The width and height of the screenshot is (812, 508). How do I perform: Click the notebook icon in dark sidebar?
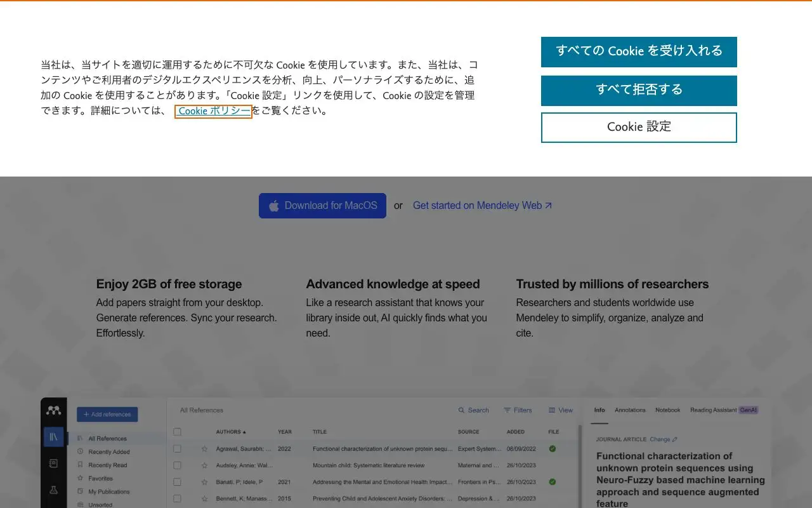[x=54, y=464]
